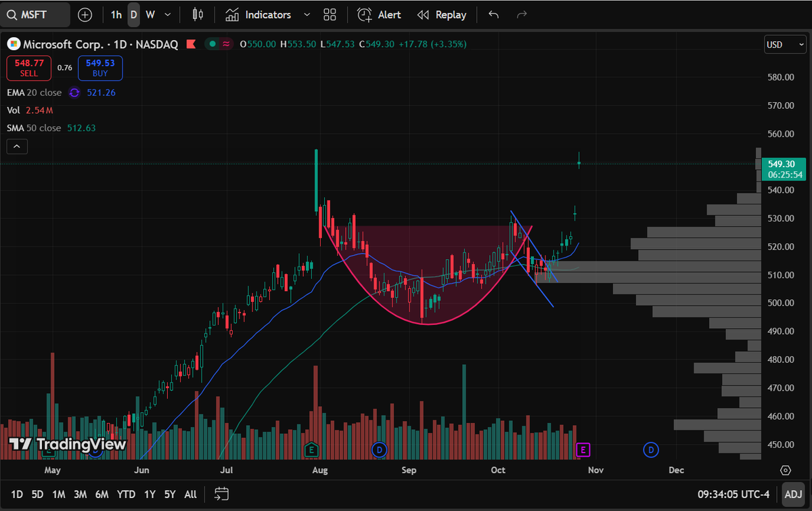
Task: Select the All date range
Action: click(191, 495)
